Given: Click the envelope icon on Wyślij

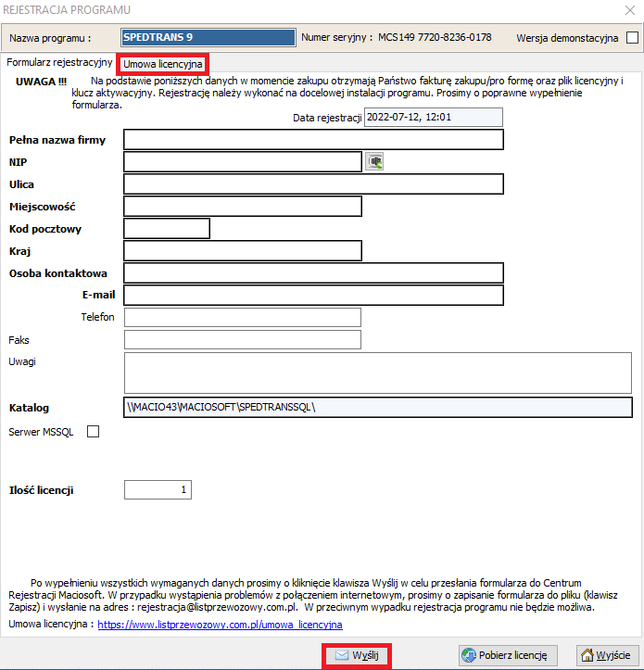Looking at the screenshot, I should (342, 655).
